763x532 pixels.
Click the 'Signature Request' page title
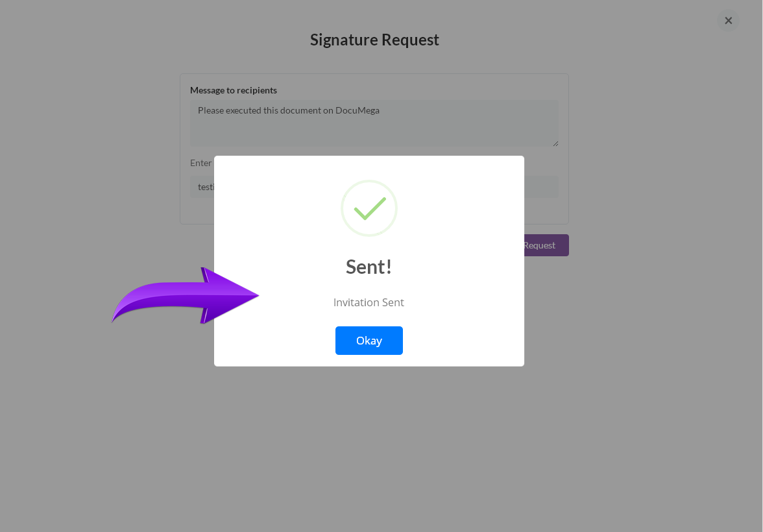[x=375, y=40]
